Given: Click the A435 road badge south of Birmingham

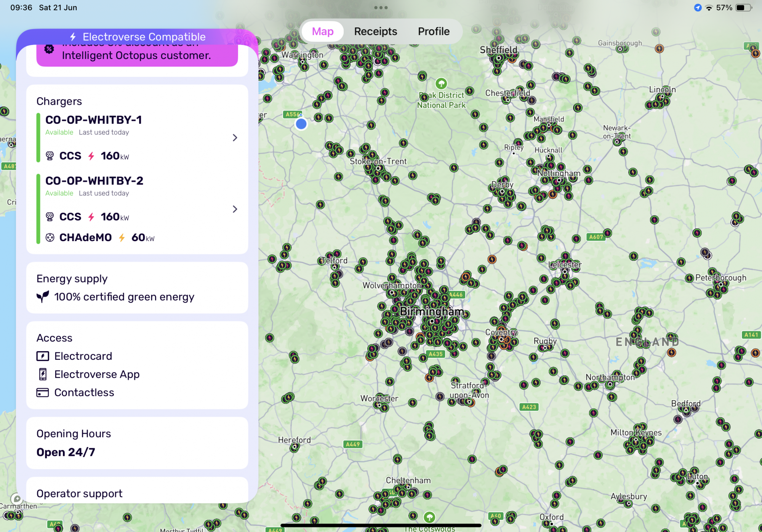Looking at the screenshot, I should [x=436, y=354].
